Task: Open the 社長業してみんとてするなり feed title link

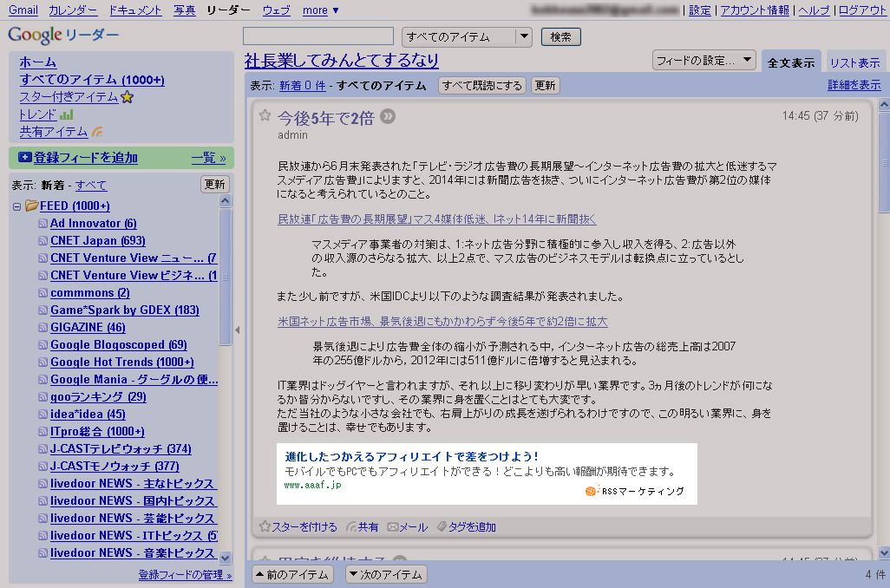Action: click(342, 60)
